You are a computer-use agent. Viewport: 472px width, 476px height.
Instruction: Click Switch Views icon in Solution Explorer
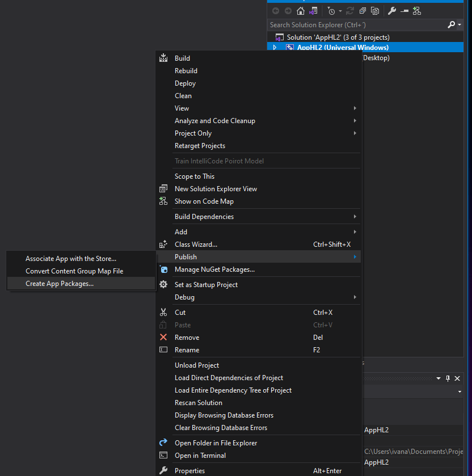[x=313, y=11]
